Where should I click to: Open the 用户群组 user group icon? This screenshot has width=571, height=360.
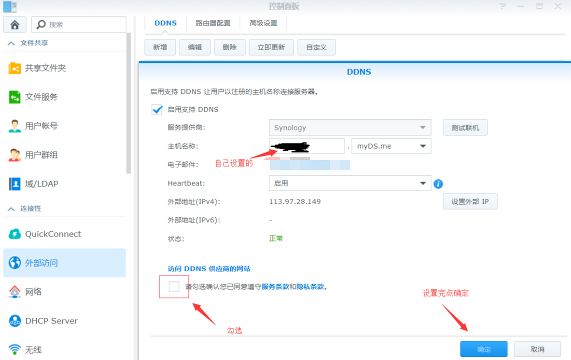point(15,155)
